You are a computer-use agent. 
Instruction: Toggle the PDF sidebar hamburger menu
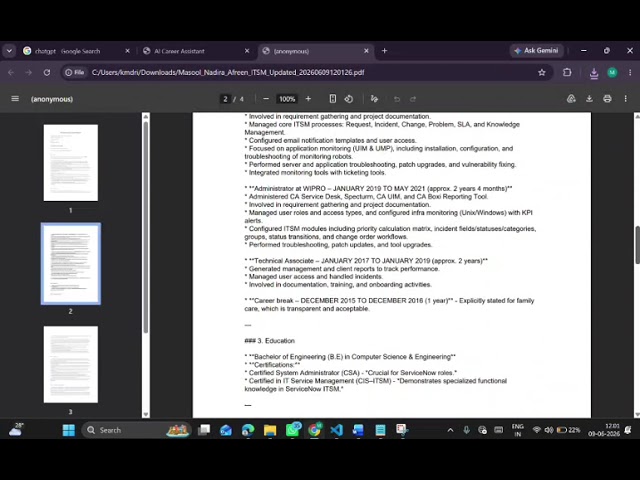click(x=15, y=99)
